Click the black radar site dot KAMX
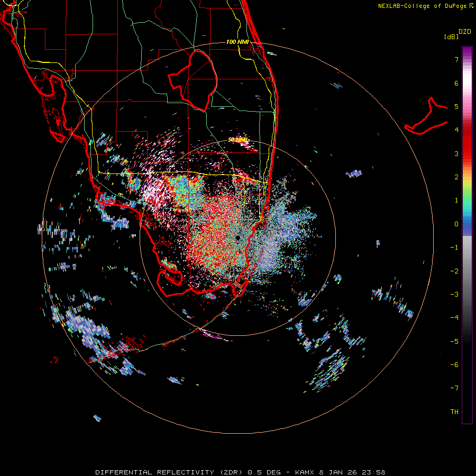 (x=238, y=237)
